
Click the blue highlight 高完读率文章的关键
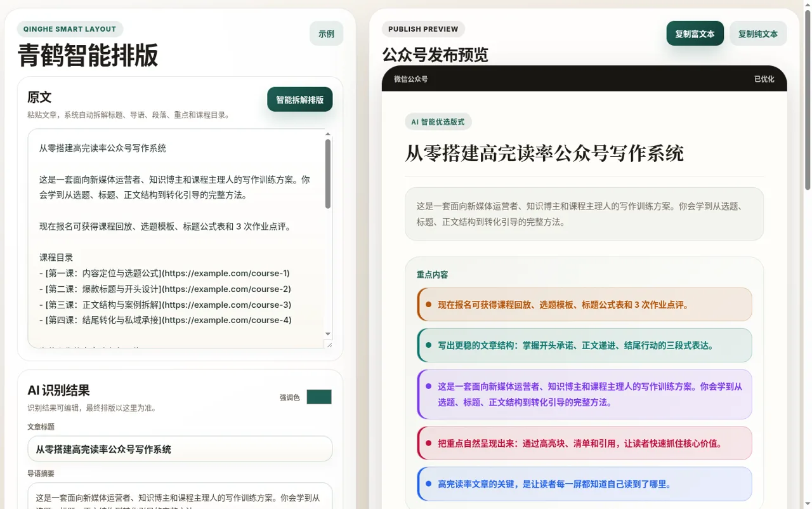tap(584, 484)
